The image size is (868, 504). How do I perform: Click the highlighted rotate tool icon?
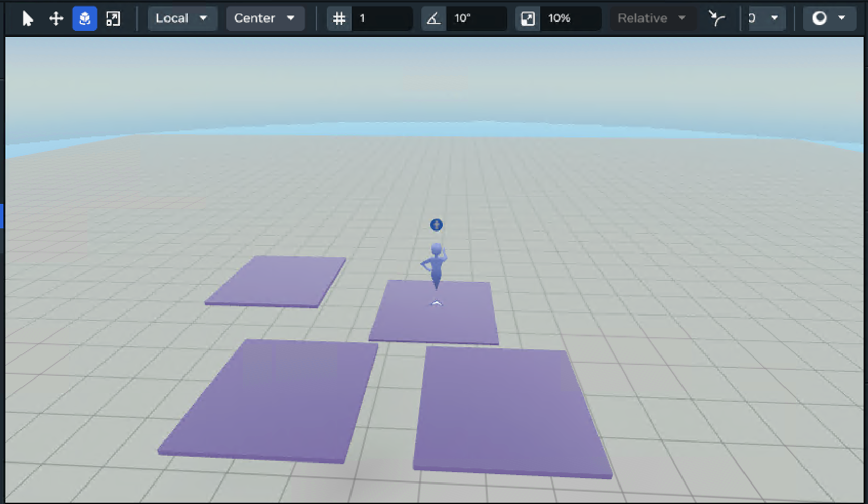coord(85,18)
